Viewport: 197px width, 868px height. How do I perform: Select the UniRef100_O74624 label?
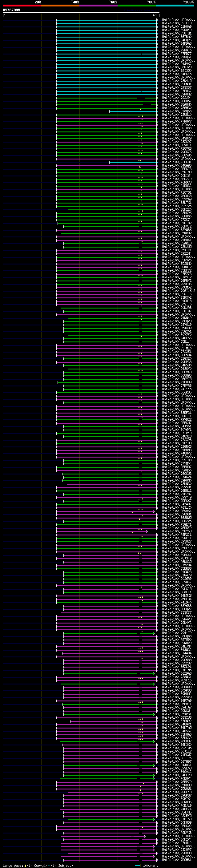coord(176,477)
